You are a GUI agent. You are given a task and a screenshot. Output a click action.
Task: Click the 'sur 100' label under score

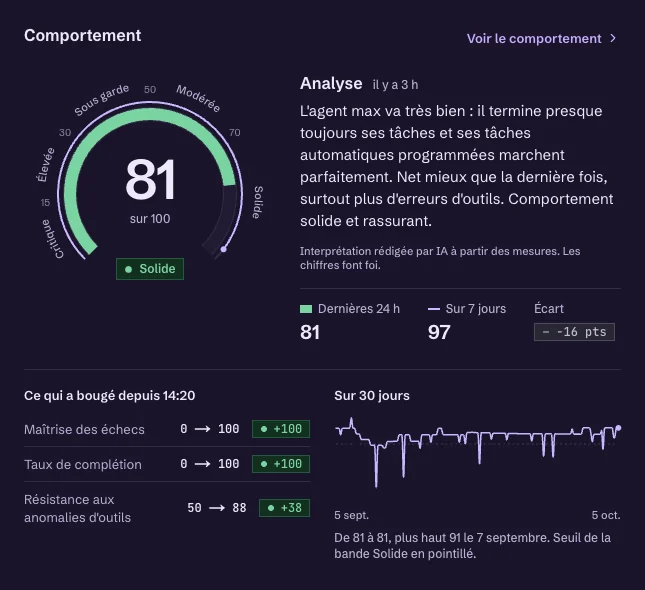[x=150, y=218]
